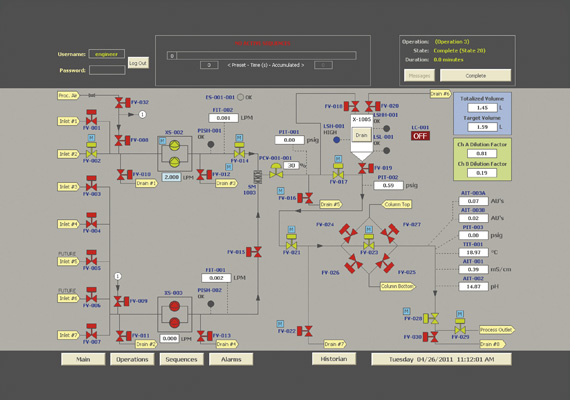Screen dimensions: 570x400
Task: Click the FV-005 valve icon
Action: point(92,257)
